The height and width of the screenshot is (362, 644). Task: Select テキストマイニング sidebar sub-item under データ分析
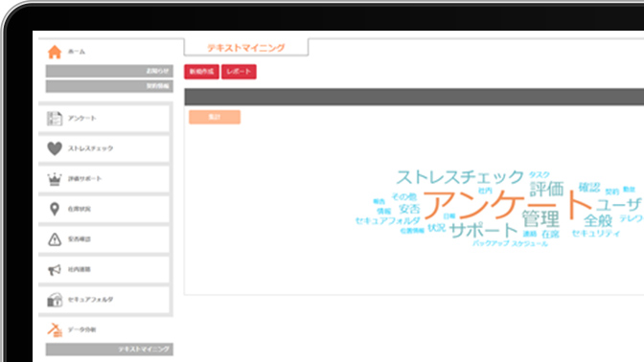[109, 350]
